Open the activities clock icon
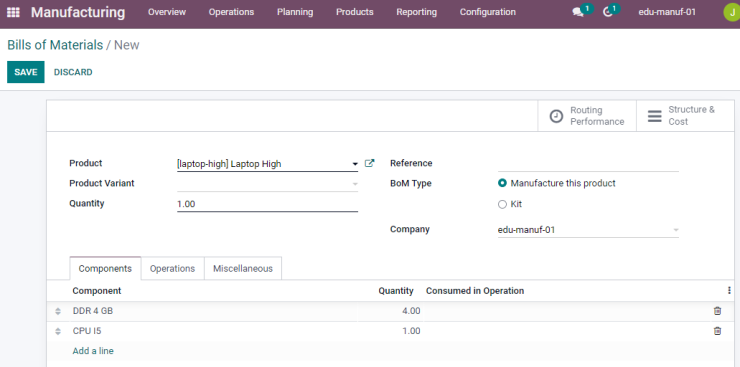This screenshot has height=367, width=740. [608, 12]
